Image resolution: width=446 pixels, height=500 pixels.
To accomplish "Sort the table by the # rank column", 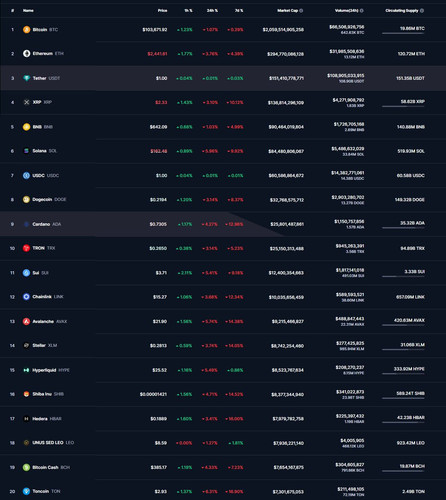I will point(12,11).
